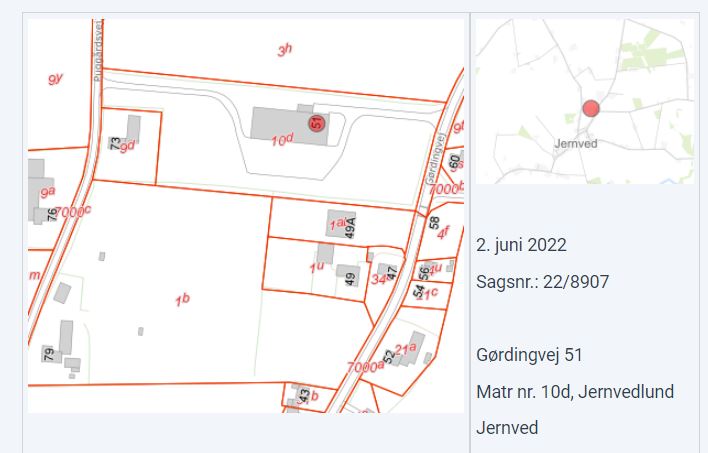Click the building labeled 49A
Screen dimensions: 708x453
point(335,222)
